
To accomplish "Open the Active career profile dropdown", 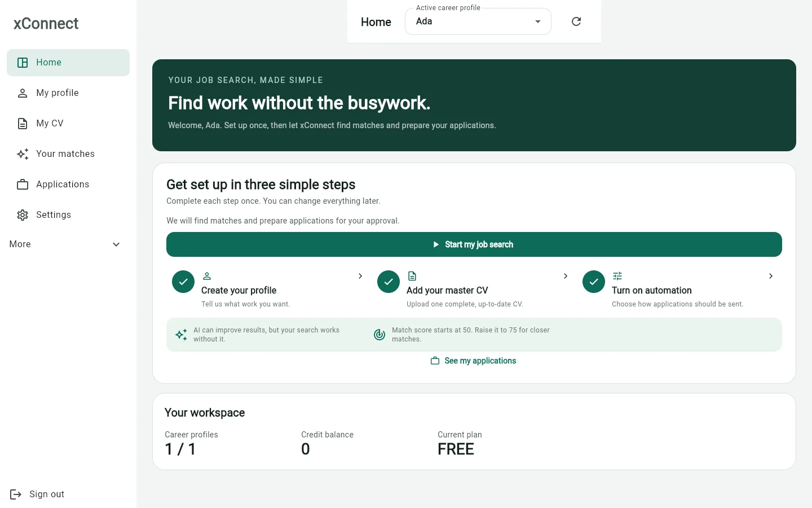I will [478, 21].
